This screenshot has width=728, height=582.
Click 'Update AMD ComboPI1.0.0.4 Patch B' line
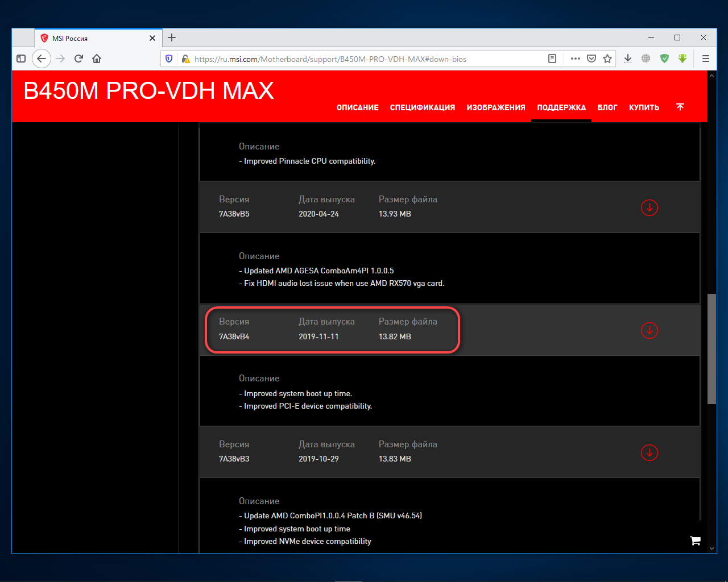click(330, 516)
